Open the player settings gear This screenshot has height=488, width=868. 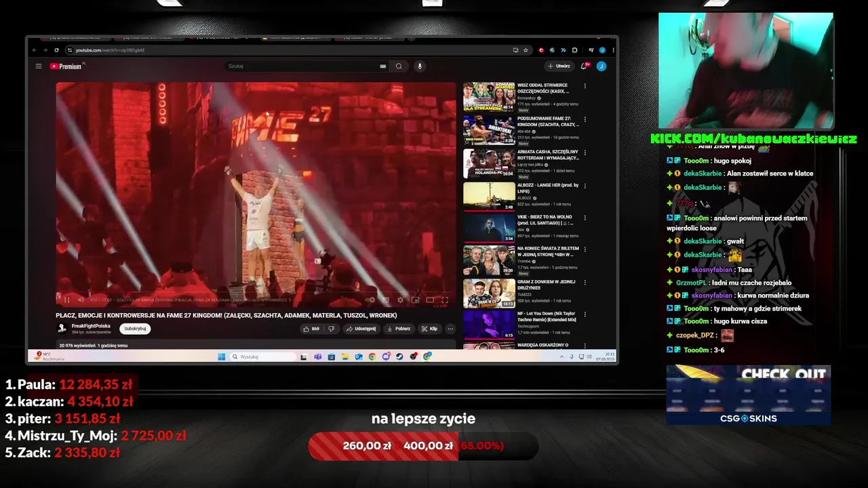400,300
